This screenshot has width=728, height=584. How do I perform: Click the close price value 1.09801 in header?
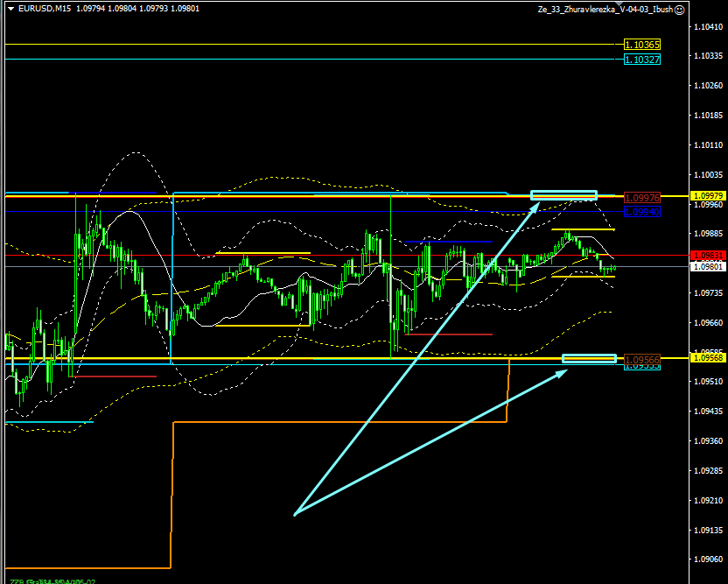185,9
